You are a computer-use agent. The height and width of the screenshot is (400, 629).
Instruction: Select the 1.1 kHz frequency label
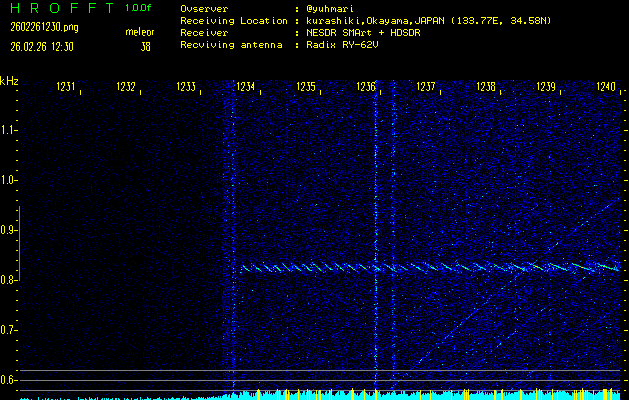[x=9, y=130]
